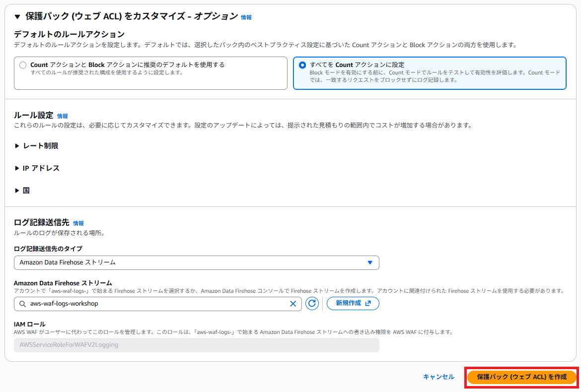Click the aws-waf-logs-workshop stream input field
Screen dimensions: 581x392
tap(158, 304)
